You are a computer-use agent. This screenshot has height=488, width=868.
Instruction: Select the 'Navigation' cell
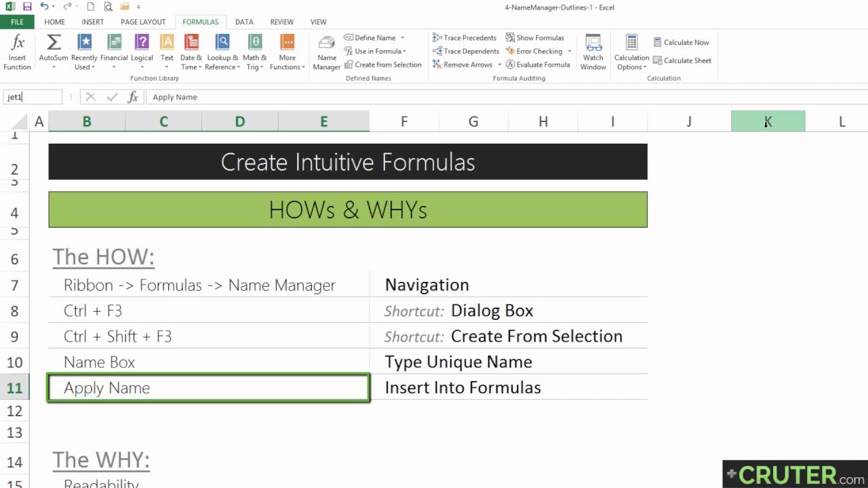pyautogui.click(x=509, y=285)
